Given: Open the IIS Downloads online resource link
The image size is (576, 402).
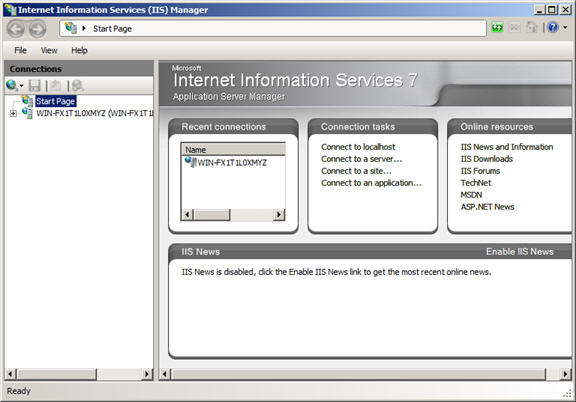Looking at the screenshot, I should [487, 159].
